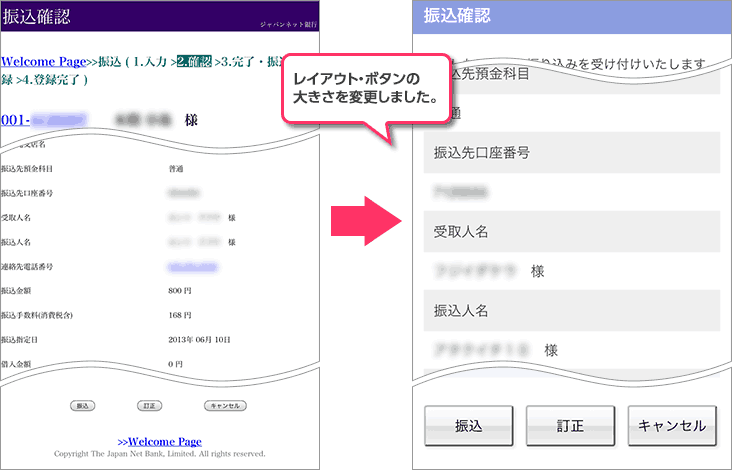Viewport: 732px width, 470px height.
Task: Tap the large 振込 button in new layout
Action: [469, 425]
